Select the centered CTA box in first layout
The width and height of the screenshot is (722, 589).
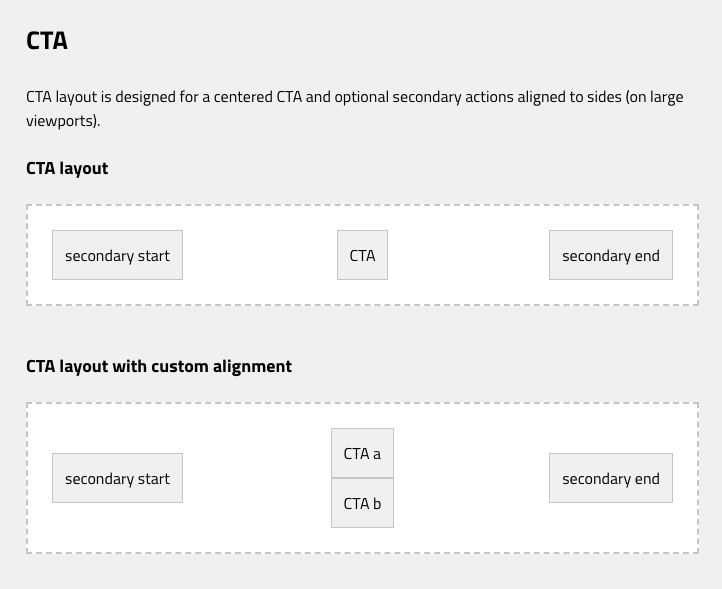(362, 255)
